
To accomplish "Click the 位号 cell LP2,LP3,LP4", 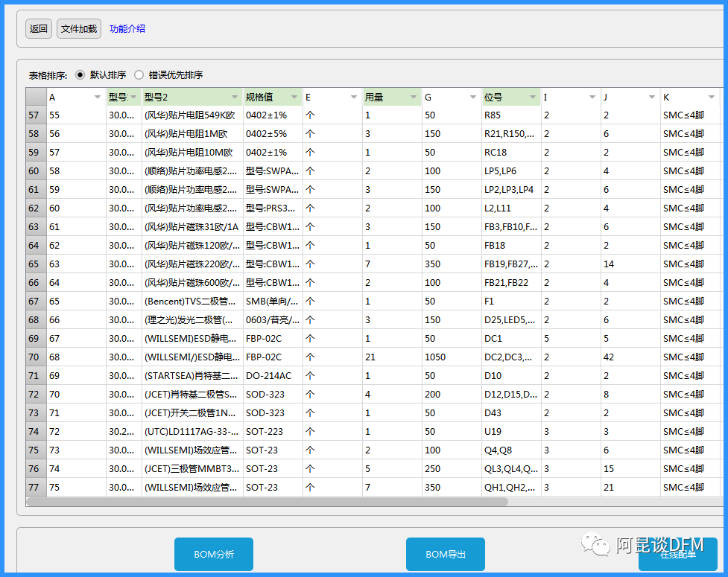I will pyautogui.click(x=511, y=190).
